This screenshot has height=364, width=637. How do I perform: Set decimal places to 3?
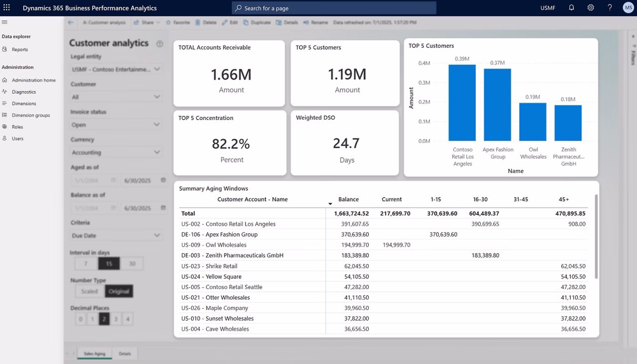click(116, 319)
